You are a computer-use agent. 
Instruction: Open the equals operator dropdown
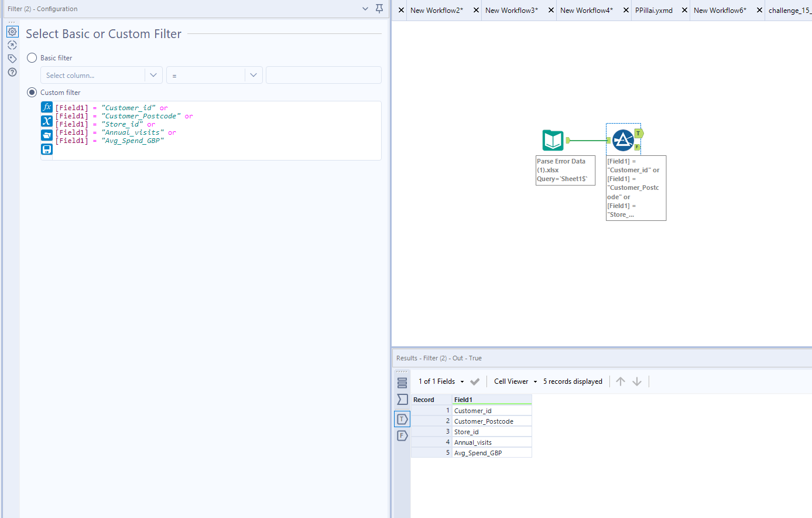[253, 75]
